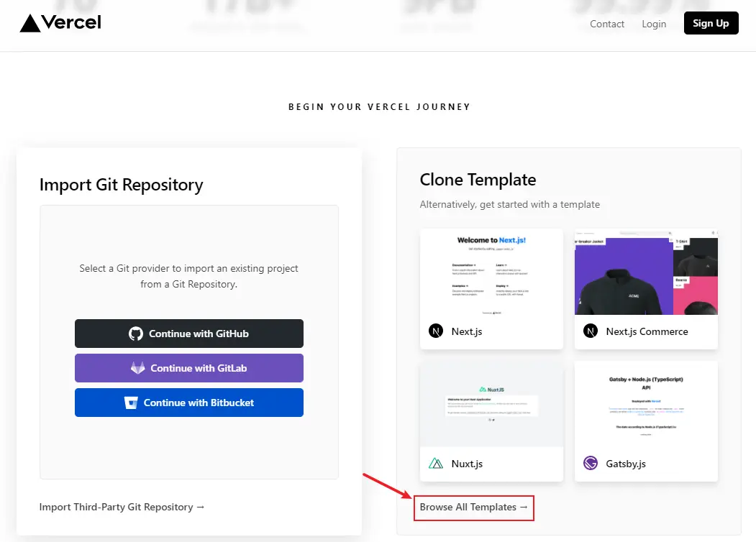Open Browse All Templates link

click(474, 507)
